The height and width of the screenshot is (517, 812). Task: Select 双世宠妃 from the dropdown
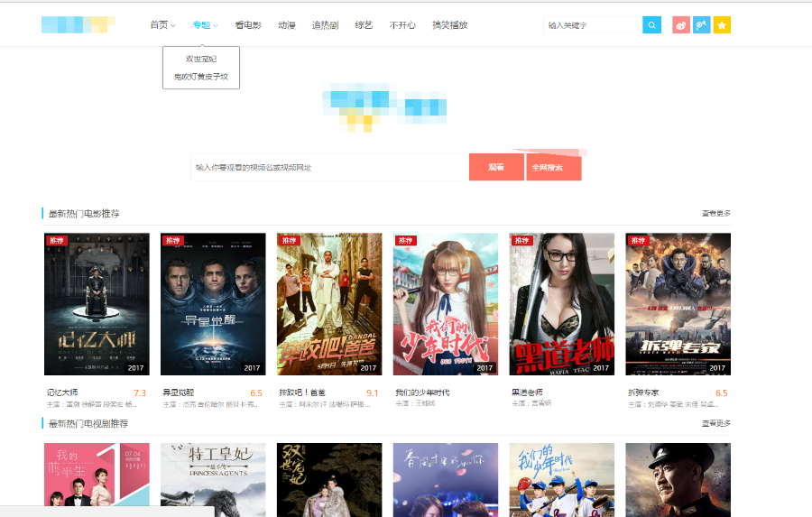(201, 59)
